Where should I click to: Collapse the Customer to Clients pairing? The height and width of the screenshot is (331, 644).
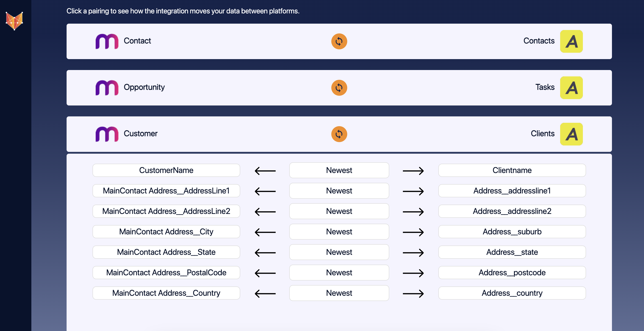tap(225, 134)
